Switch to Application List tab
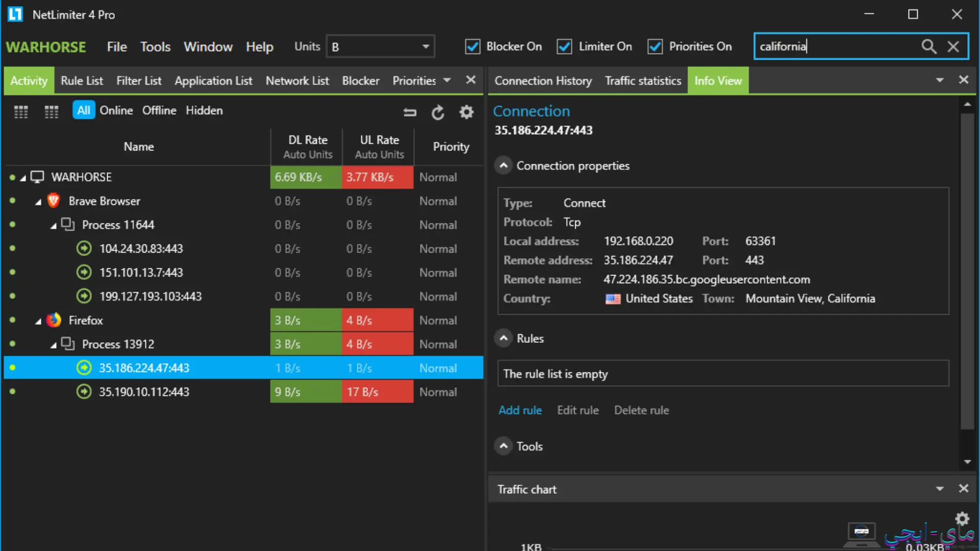This screenshot has height=551, width=980. tap(213, 81)
